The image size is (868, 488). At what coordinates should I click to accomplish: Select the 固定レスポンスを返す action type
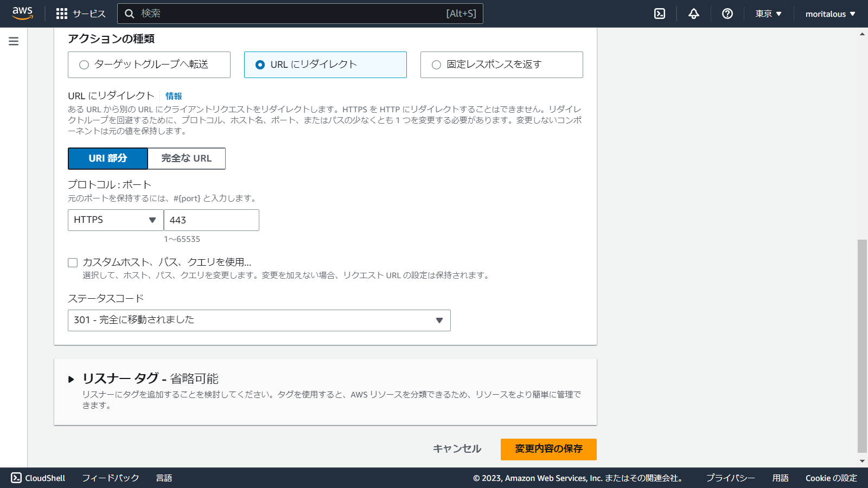[x=435, y=65]
